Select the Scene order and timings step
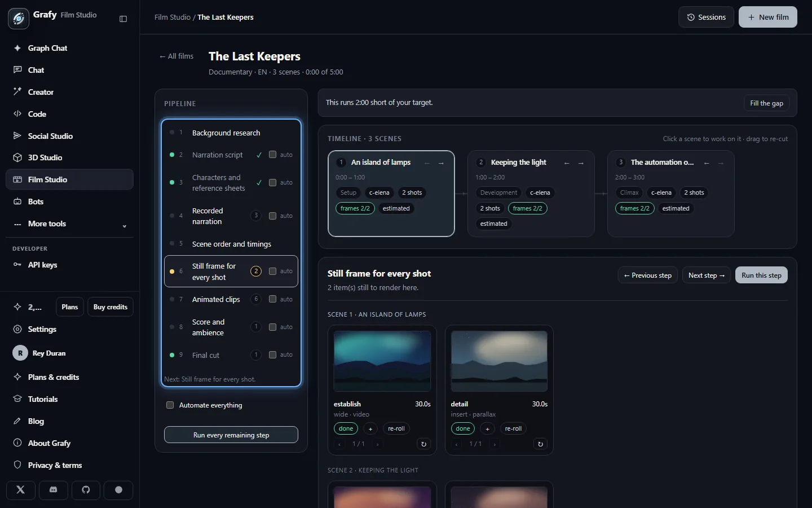The width and height of the screenshot is (812, 508). point(231,244)
